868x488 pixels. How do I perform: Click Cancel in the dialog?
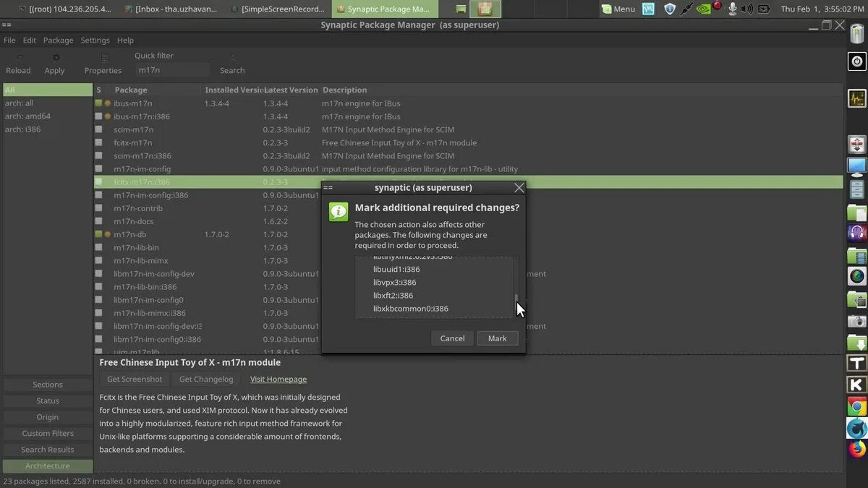[x=453, y=338]
